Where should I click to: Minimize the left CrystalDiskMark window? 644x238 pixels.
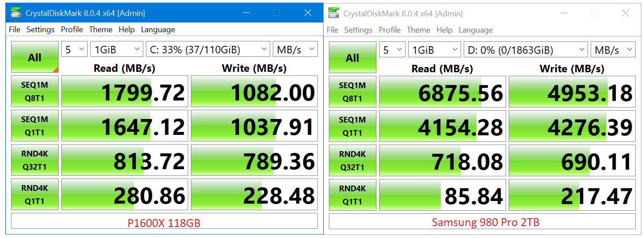click(247, 13)
